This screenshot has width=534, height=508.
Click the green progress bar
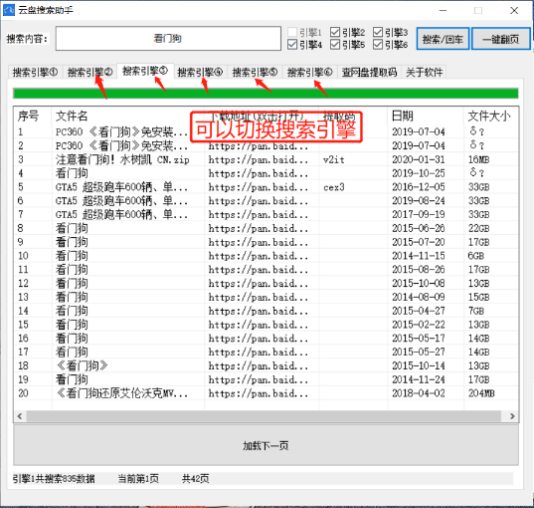(266, 93)
